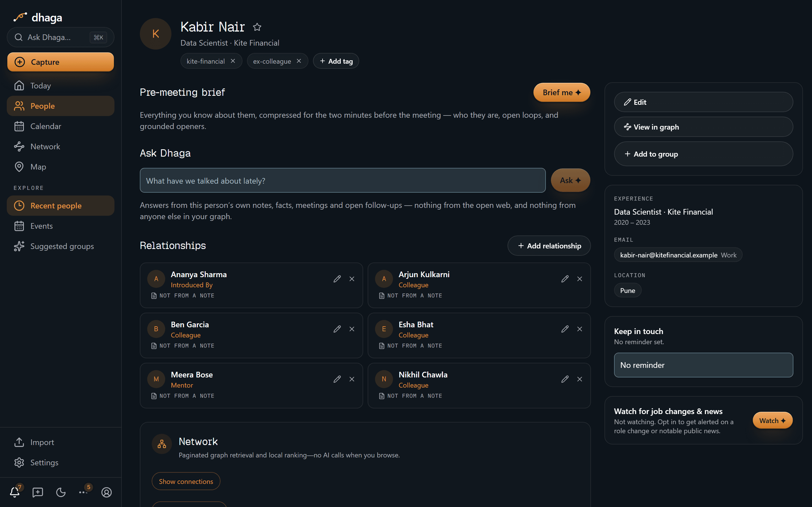Focus the Ask Dhaga question input

click(x=343, y=180)
